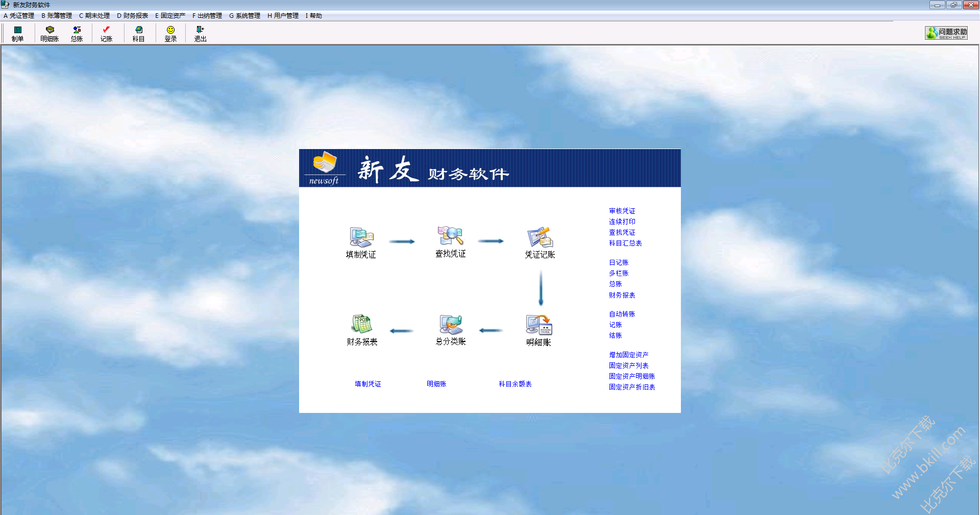Open the G 系统管理 menu
Image resolution: width=980 pixels, height=515 pixels.
click(x=244, y=15)
